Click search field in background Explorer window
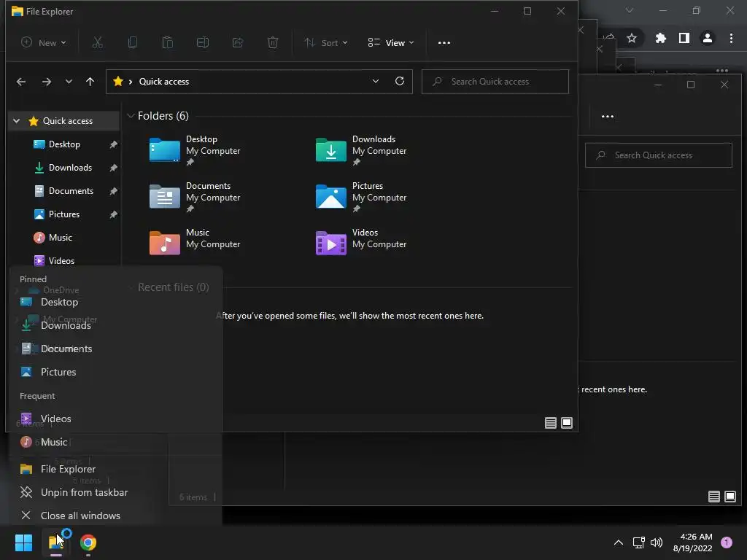 tap(659, 155)
